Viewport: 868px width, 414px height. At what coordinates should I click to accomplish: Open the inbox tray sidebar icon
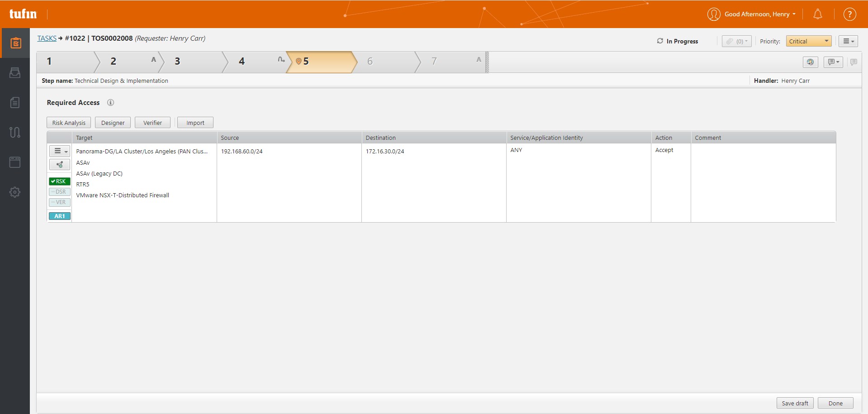coord(15,72)
